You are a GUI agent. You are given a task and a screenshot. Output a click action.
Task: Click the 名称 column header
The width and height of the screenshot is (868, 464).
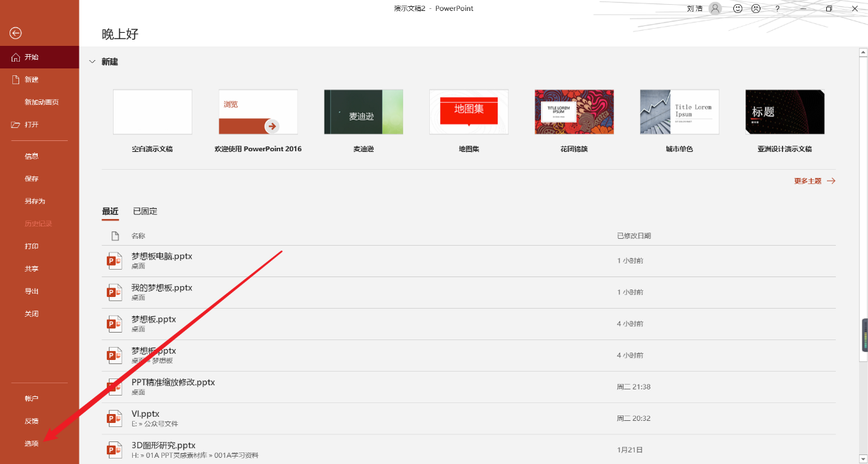(x=138, y=236)
